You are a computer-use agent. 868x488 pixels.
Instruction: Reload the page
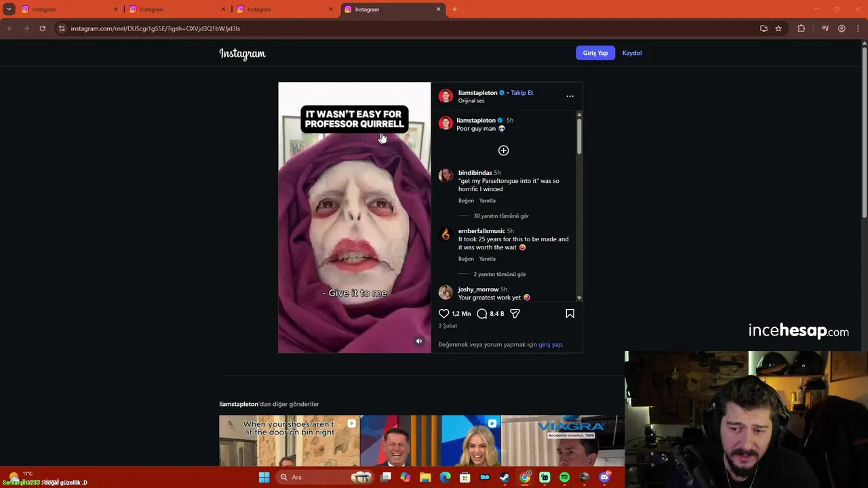42,28
